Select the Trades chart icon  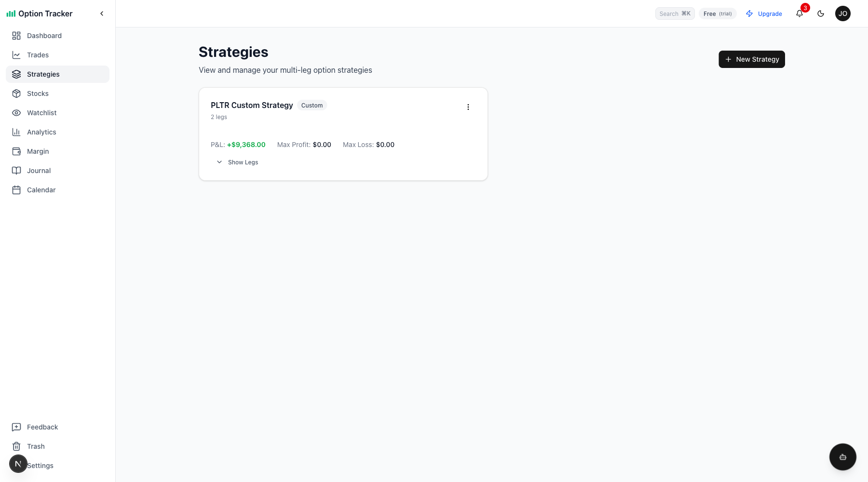point(16,54)
